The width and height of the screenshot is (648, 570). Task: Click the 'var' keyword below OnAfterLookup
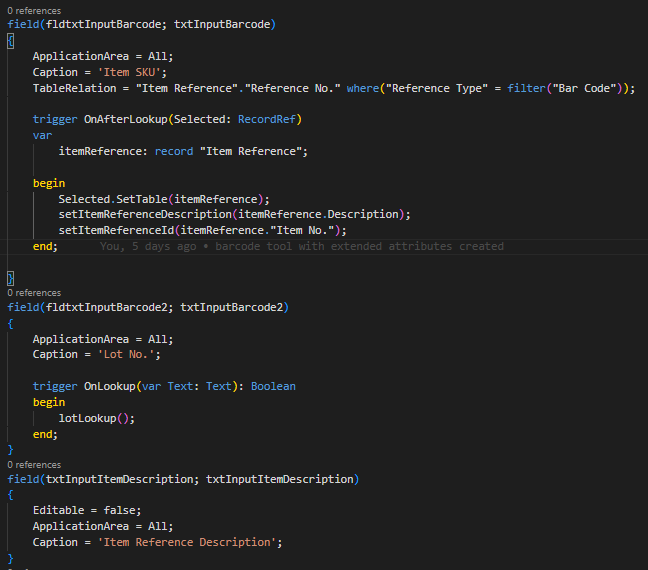pos(43,136)
